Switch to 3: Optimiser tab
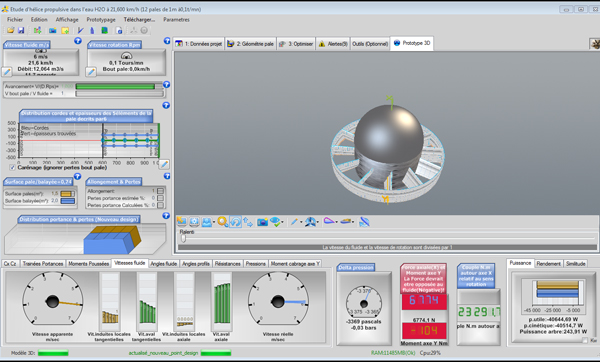This screenshot has width=600, height=362. tap(296, 44)
